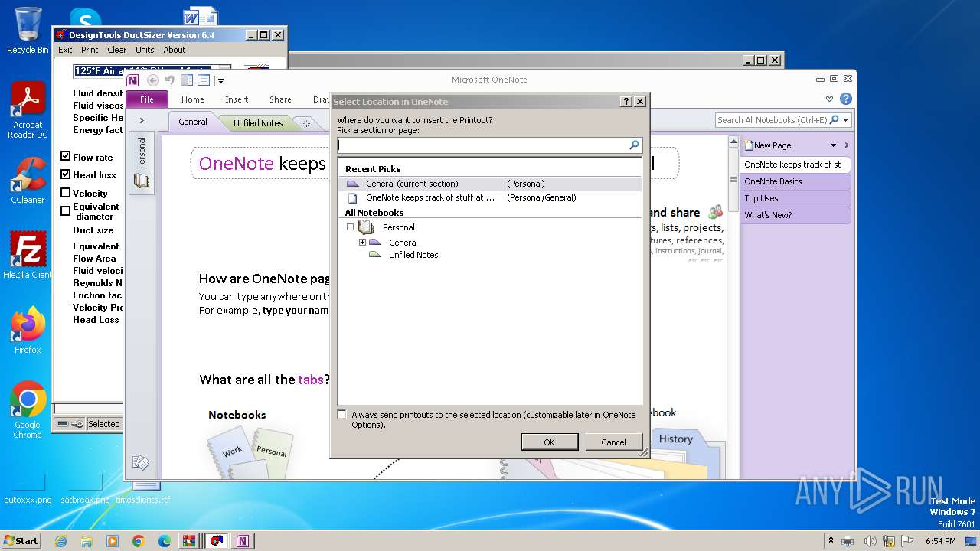Select the General section tab

pyautogui.click(x=193, y=122)
